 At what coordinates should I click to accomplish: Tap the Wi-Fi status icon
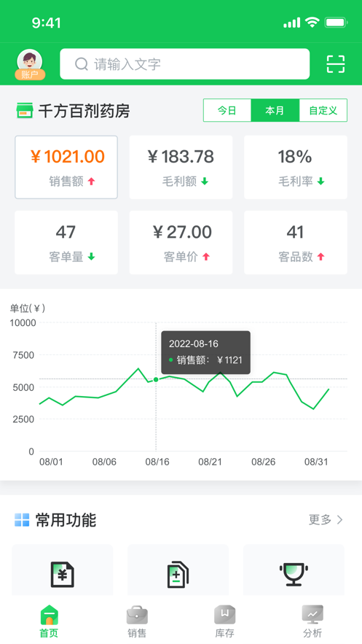tap(312, 22)
